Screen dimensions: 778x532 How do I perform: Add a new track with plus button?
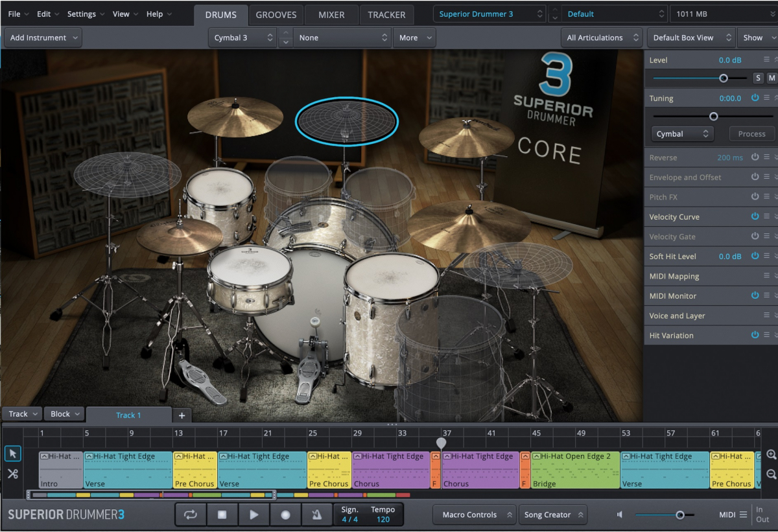(x=182, y=415)
